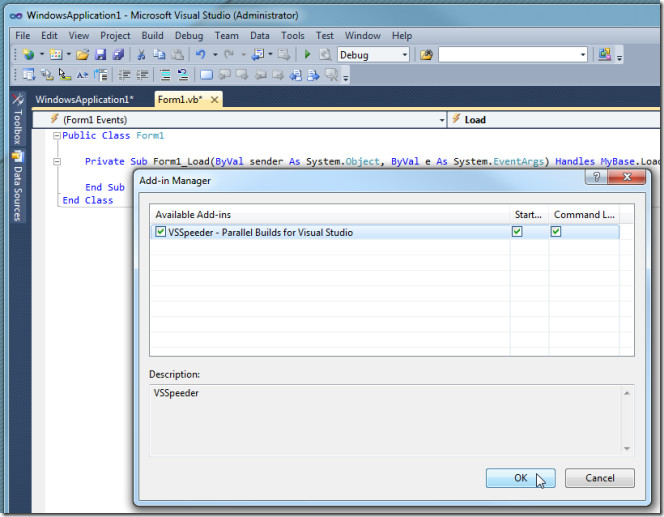This screenshot has height=517, width=664.
Task: Click the standard toolbar overflow options arrow
Action: click(619, 58)
